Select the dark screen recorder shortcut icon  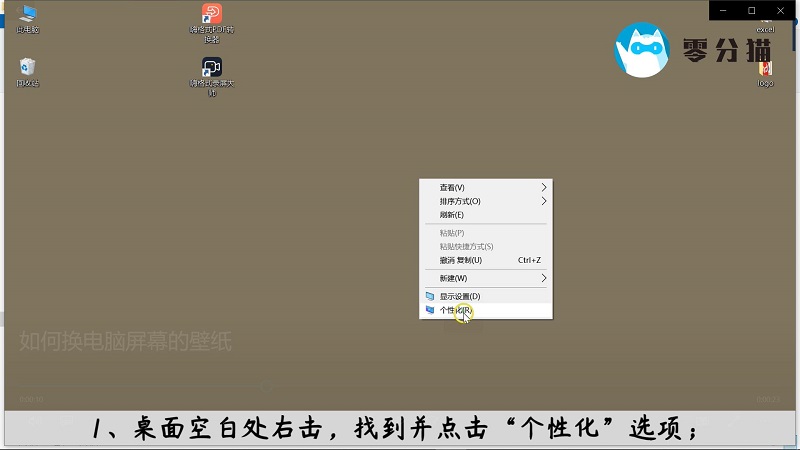[212, 67]
